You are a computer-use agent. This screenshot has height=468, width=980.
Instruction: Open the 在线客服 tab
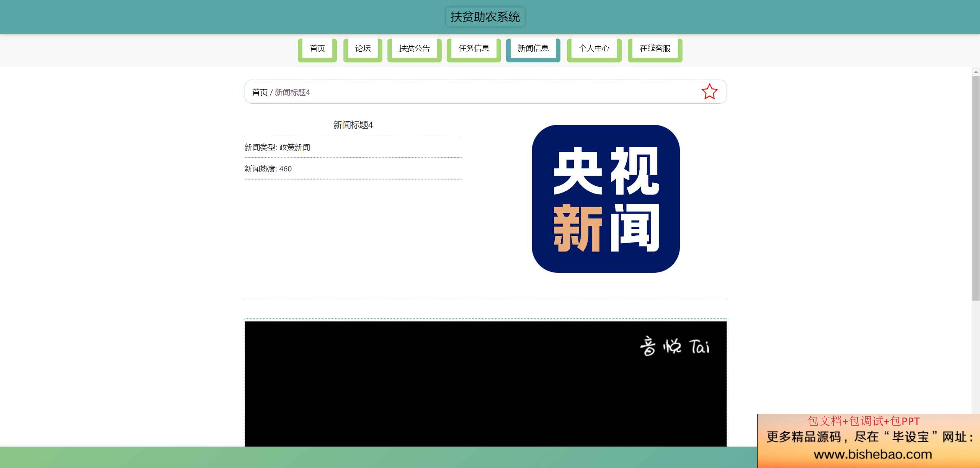[x=655, y=50]
